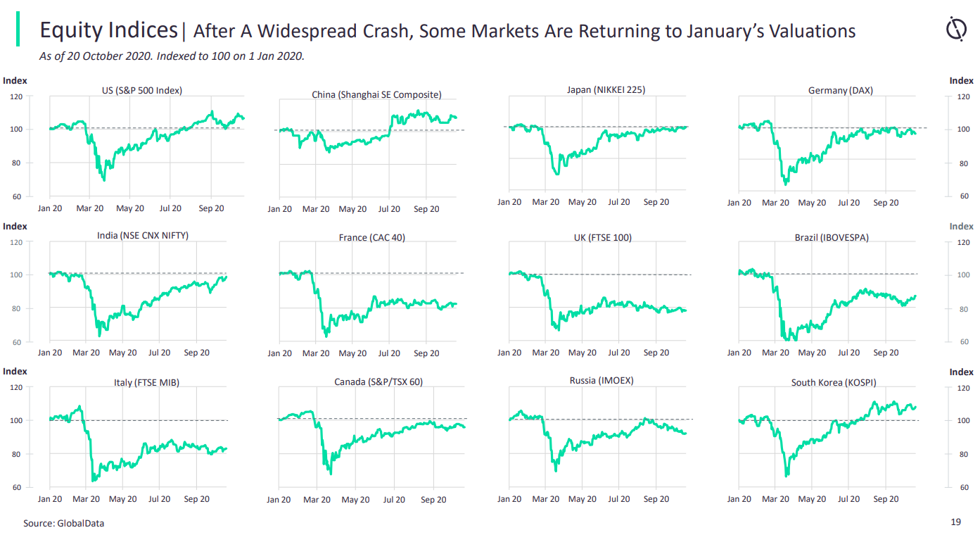The height and width of the screenshot is (542, 980).
Task: Click the South Korea (KOSPI) chart title
Action: pos(834,382)
